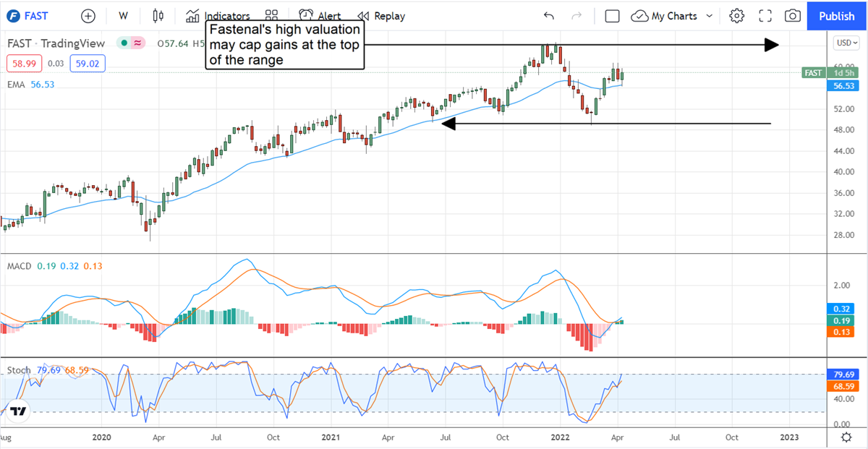The height and width of the screenshot is (449, 868).
Task: Click the 0.13 signal scale label
Action: (x=841, y=333)
